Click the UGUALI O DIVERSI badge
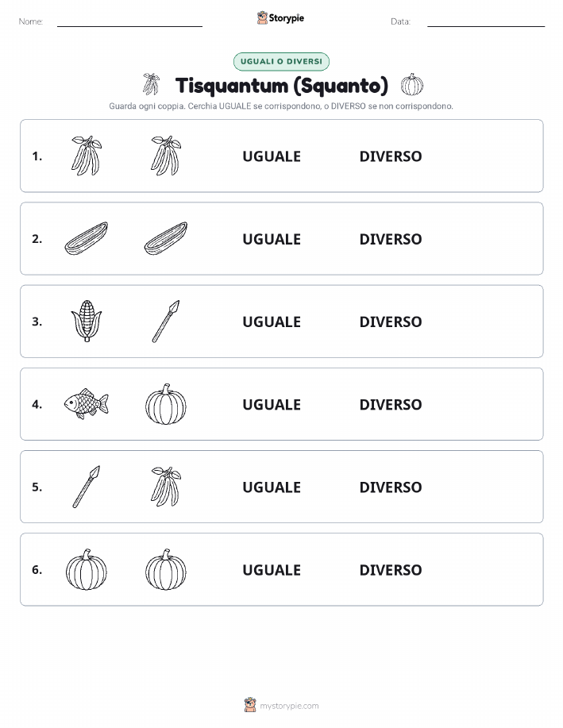Viewport: 563px width, 728px height. click(x=281, y=61)
